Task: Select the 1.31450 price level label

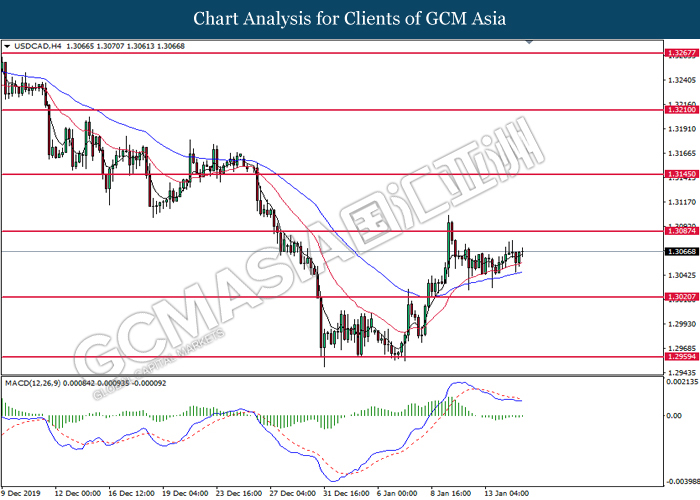Action: pyautogui.click(x=681, y=174)
